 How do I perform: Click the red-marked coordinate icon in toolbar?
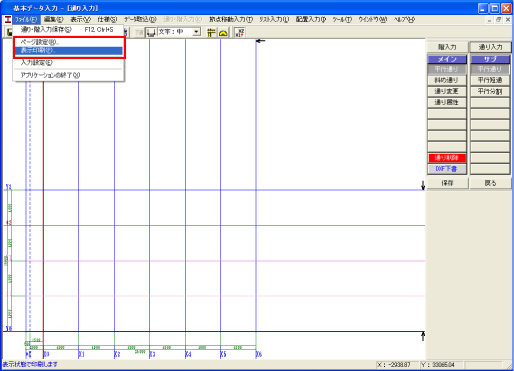pyautogui.click(x=240, y=32)
